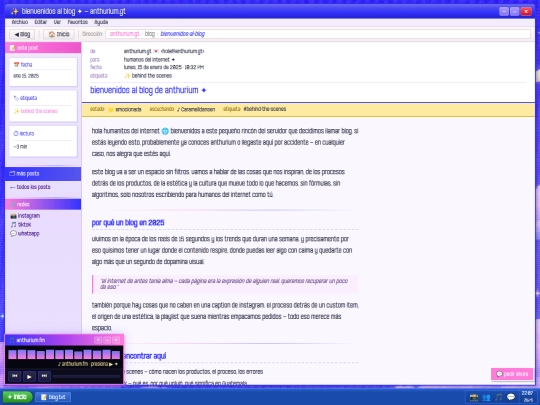Screen dimensions: 540x405
Task: Click the sidebar 'behind the scenes' tag
Action: [x=35, y=111]
